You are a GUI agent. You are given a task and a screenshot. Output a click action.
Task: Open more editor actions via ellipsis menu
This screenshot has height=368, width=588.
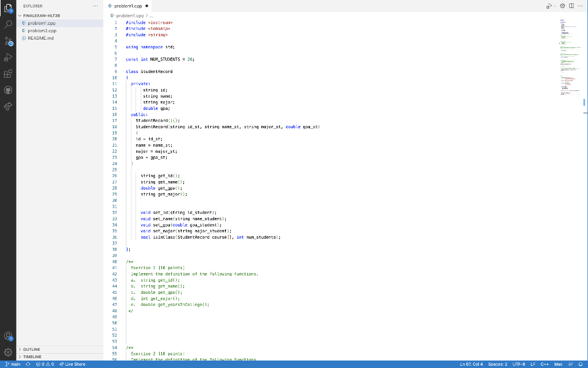[580, 5]
